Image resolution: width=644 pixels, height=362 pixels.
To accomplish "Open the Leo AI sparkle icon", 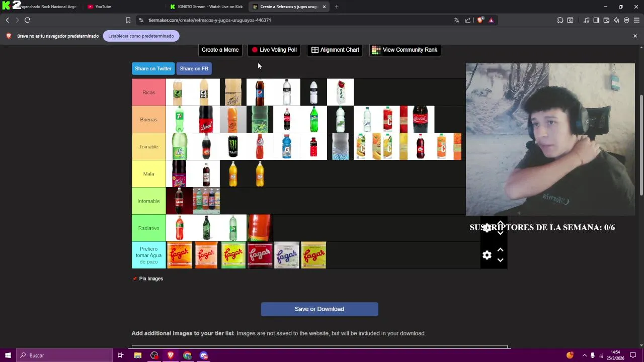I will [x=616, y=20].
